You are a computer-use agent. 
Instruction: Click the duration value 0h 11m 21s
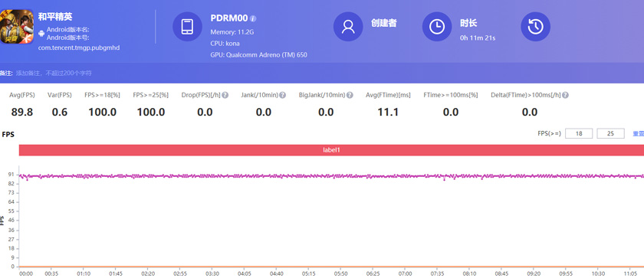pyautogui.click(x=478, y=38)
